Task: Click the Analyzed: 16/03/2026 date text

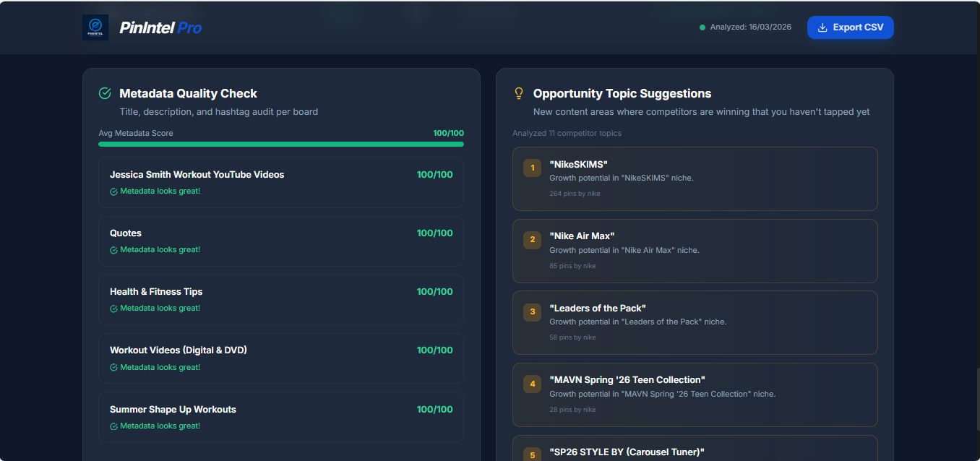Action: click(x=751, y=27)
